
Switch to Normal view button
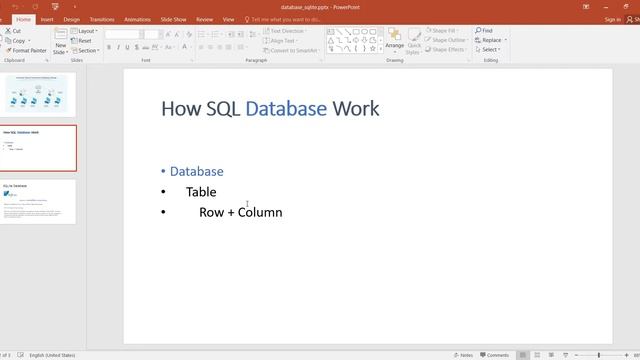click(522, 355)
